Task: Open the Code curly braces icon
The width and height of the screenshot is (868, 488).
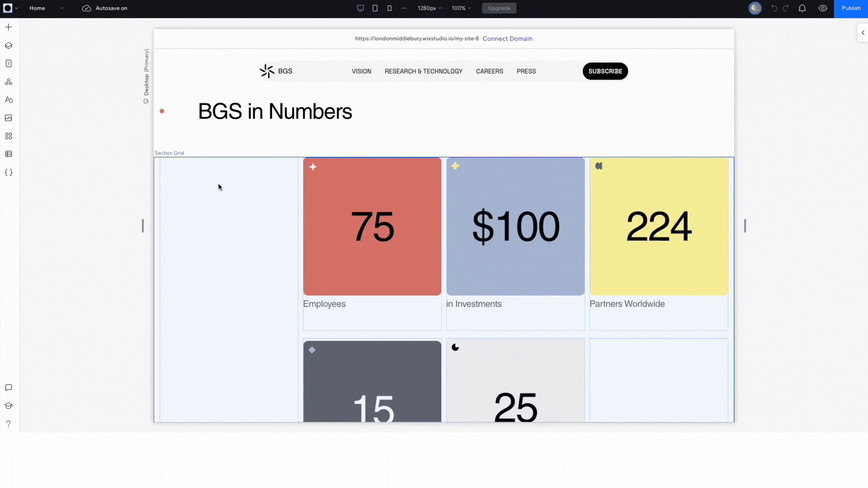Action: pos(9,173)
